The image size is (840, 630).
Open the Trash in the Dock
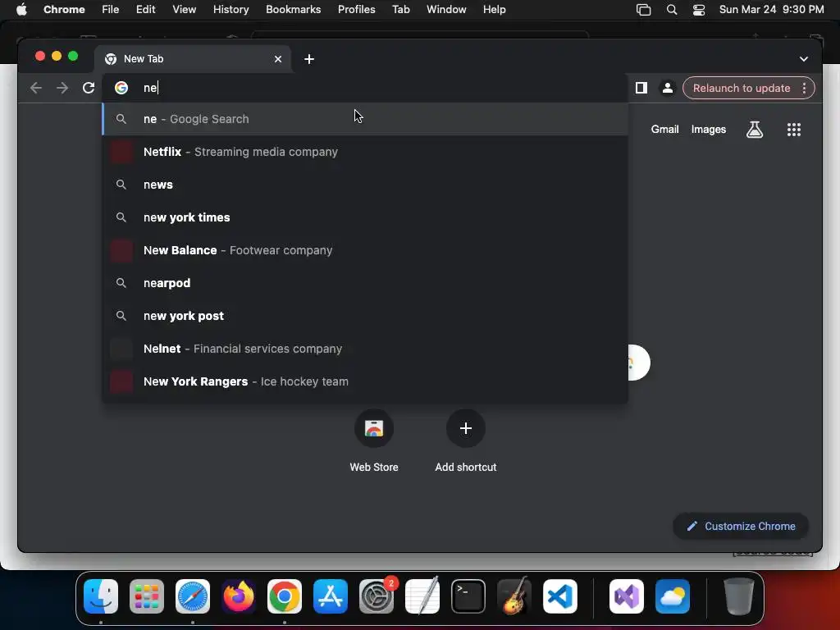[x=739, y=596]
